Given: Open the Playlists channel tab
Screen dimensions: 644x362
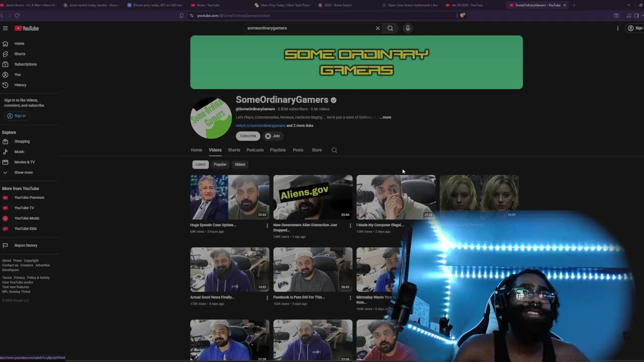Looking at the screenshot, I should (278, 150).
